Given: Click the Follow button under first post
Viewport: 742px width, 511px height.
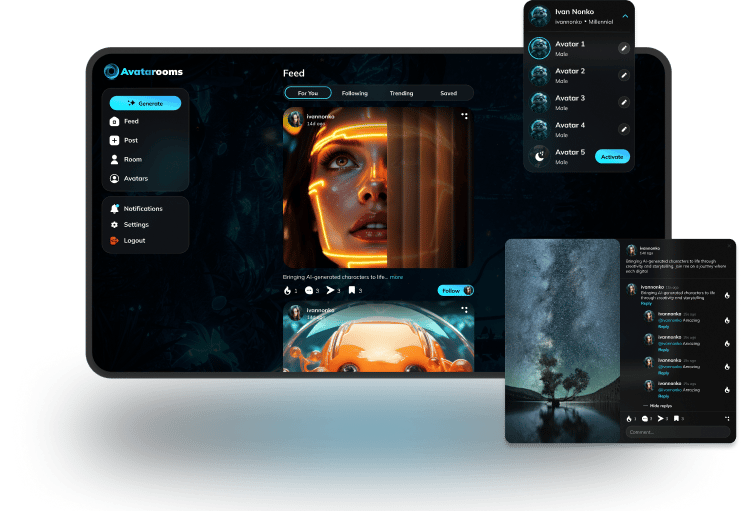Looking at the screenshot, I should 455,291.
